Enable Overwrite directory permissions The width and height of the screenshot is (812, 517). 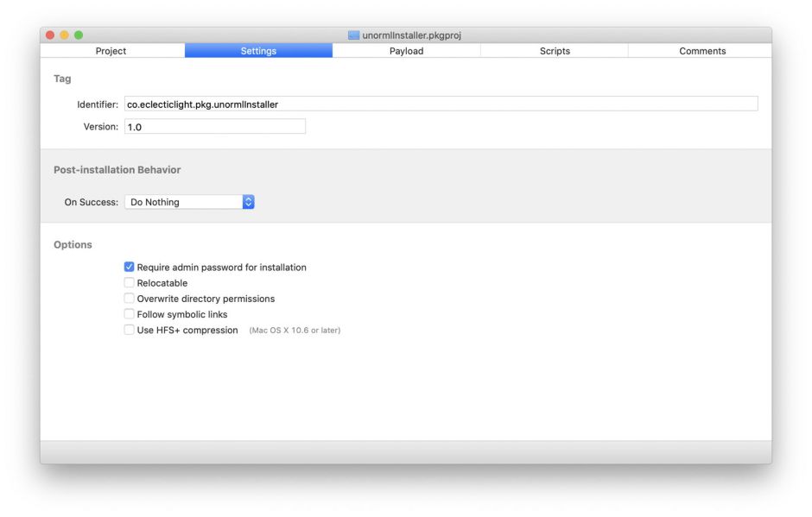130,299
